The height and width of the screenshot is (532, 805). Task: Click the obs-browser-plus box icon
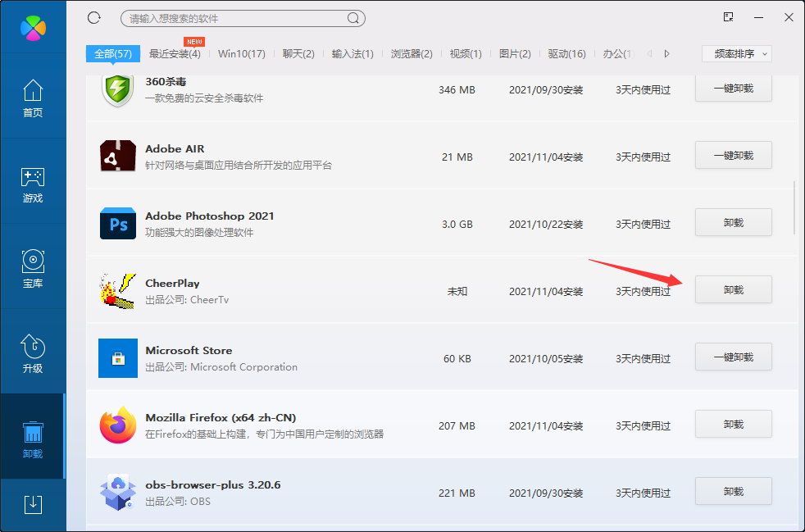click(x=117, y=493)
